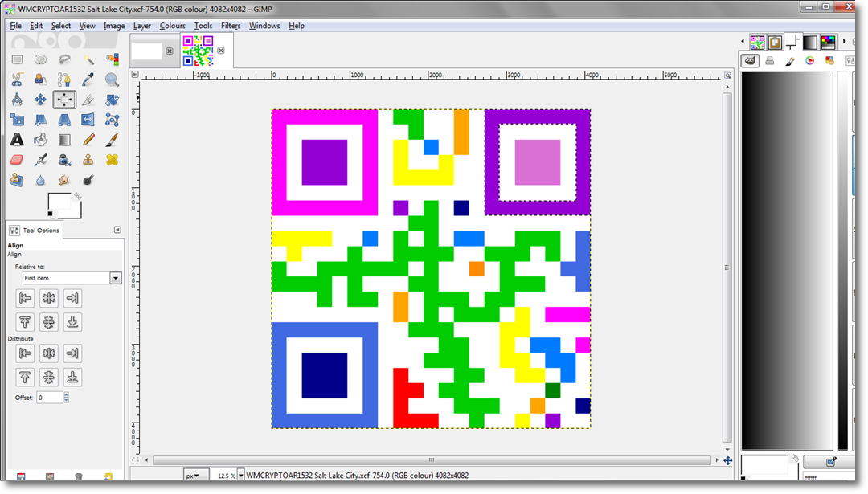The height and width of the screenshot is (494, 868).
Task: Select the Zoom magnifier tool
Action: click(x=112, y=80)
